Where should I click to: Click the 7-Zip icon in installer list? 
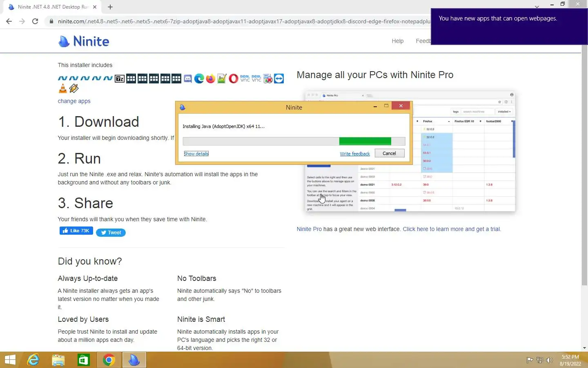click(120, 79)
